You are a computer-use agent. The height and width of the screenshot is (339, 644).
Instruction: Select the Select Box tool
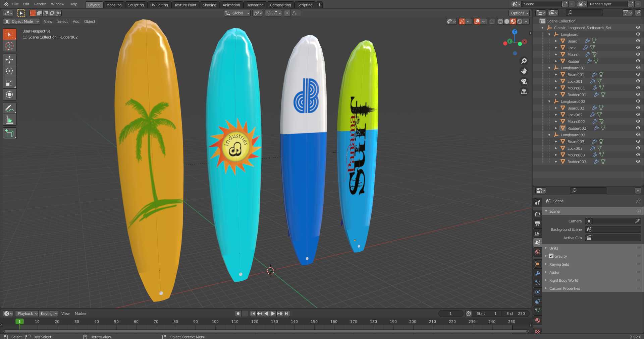pyautogui.click(x=9, y=34)
